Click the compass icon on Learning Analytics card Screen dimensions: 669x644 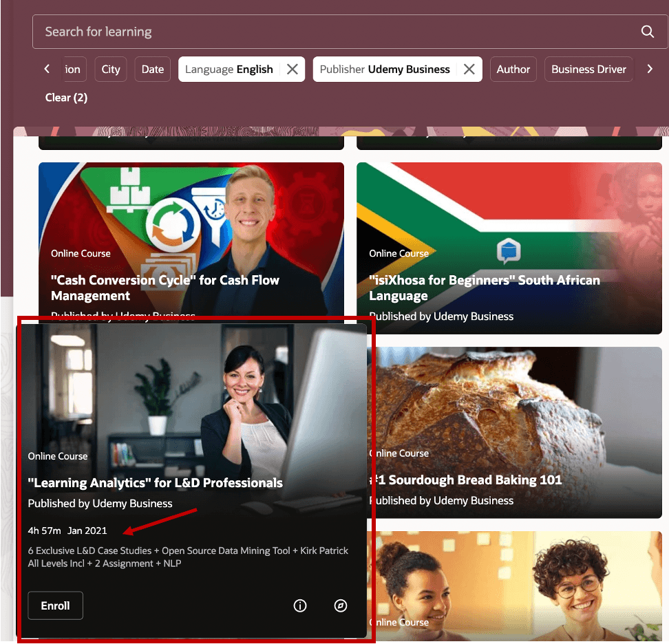[341, 605]
